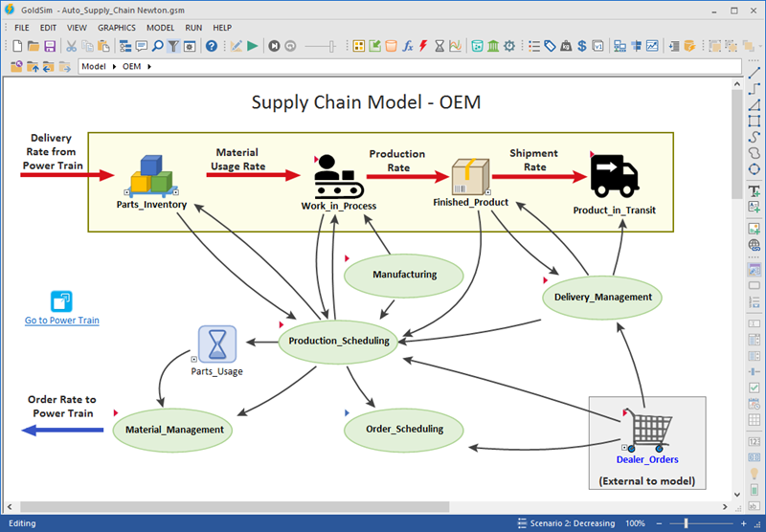Open the blue Help question icon
766x532 pixels.
pos(212,46)
